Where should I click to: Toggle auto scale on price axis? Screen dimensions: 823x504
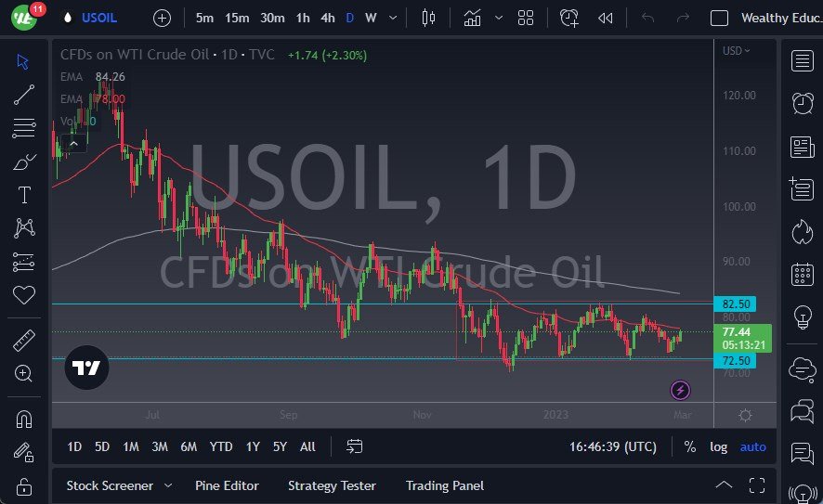tap(752, 446)
